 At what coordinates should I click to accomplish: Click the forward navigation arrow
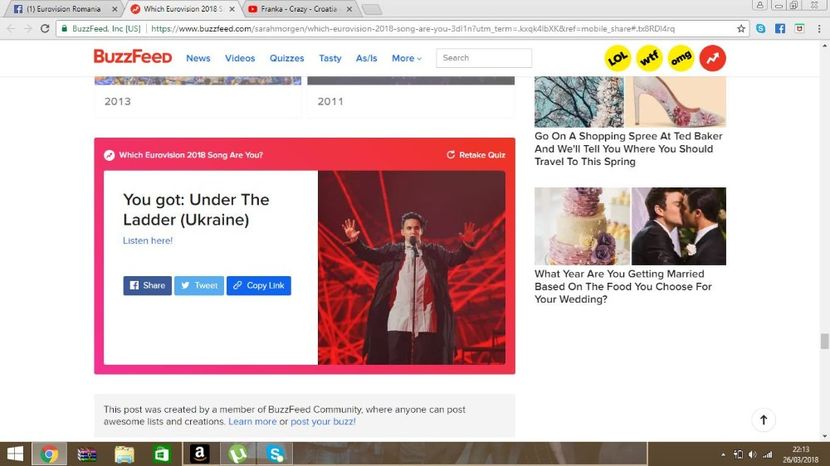(28, 29)
